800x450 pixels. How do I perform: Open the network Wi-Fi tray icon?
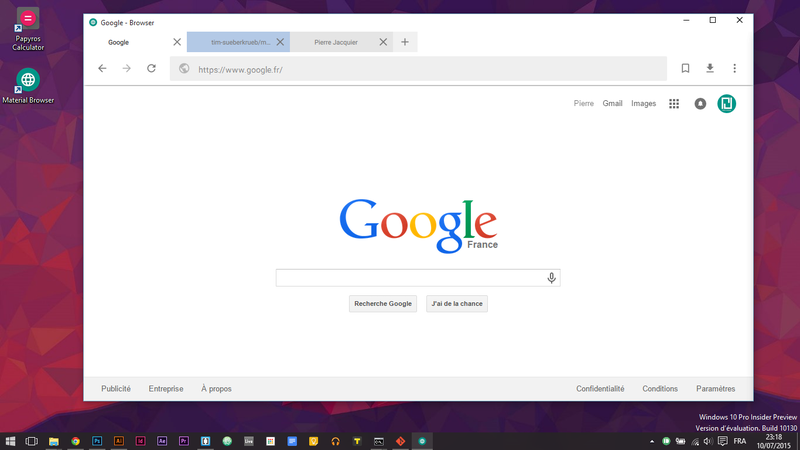coord(695,441)
